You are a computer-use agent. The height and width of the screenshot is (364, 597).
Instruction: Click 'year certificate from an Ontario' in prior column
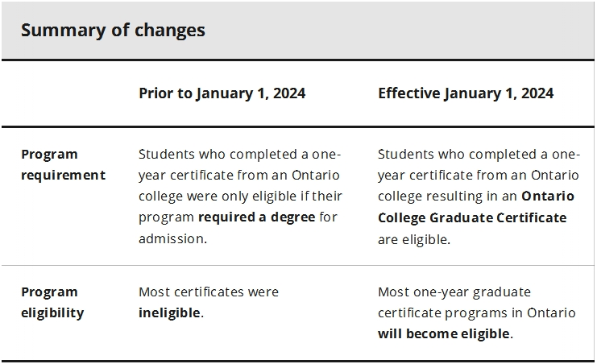coord(239,175)
